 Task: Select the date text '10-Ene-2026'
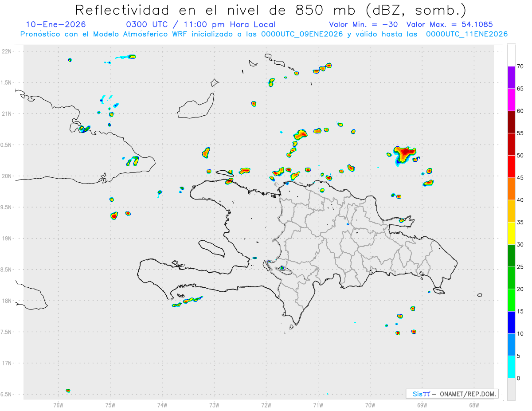tap(56, 24)
